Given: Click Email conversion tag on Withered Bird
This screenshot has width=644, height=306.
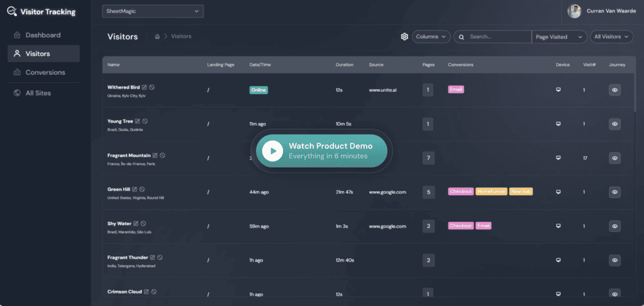Looking at the screenshot, I should pyautogui.click(x=456, y=89).
